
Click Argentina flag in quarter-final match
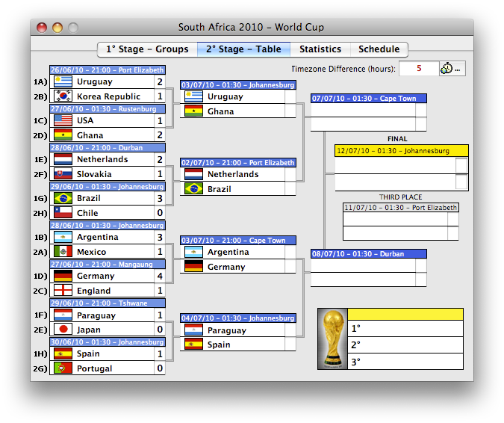point(193,252)
